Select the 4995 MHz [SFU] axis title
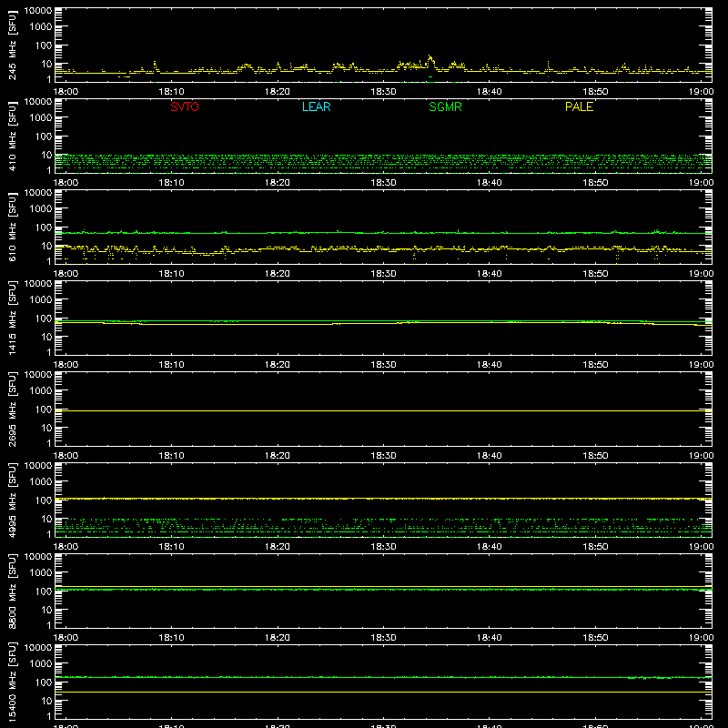This screenshot has width=728, height=728. pos(13,500)
